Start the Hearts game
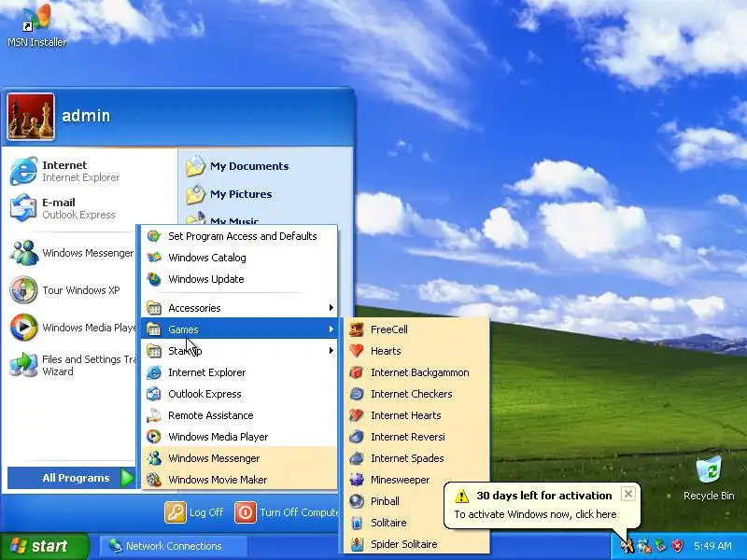The height and width of the screenshot is (560, 747). tap(416, 351)
